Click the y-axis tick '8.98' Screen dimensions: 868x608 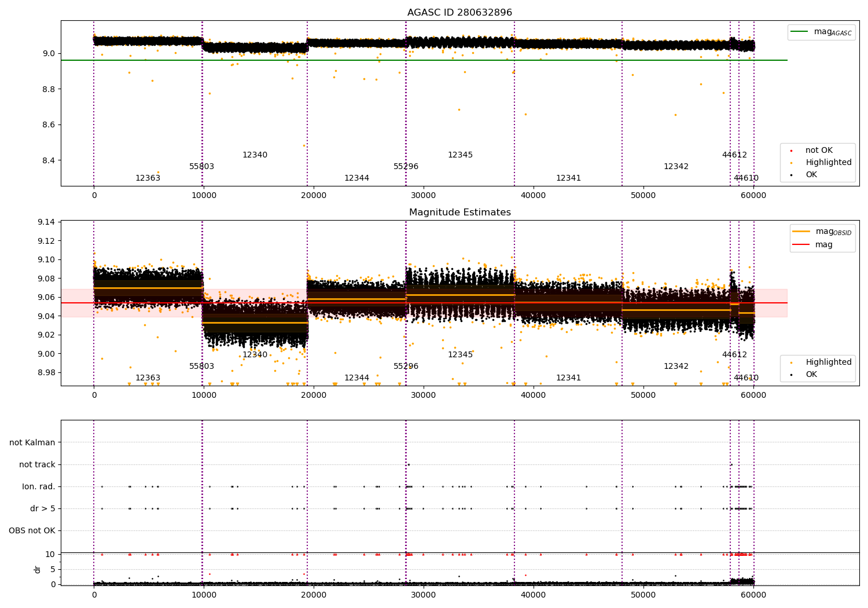(x=46, y=372)
